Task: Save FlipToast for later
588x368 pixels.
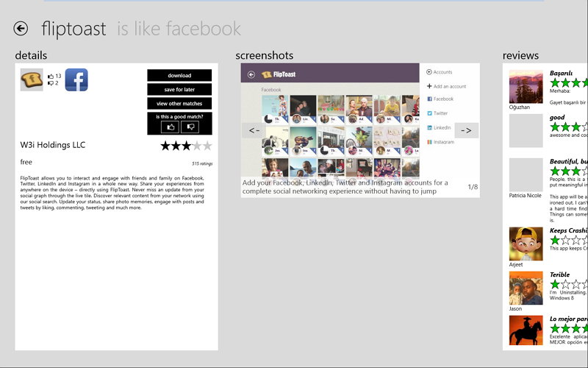Action: 179,89
